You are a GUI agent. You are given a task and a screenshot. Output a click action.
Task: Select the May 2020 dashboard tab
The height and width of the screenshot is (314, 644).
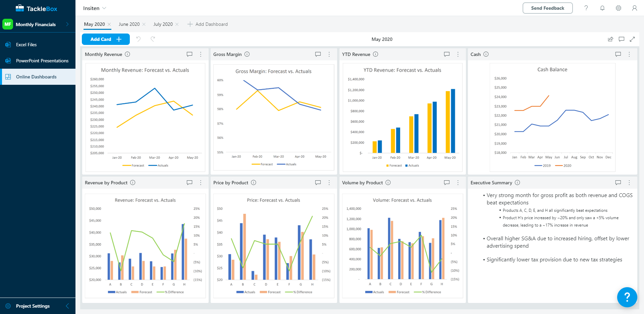94,24
